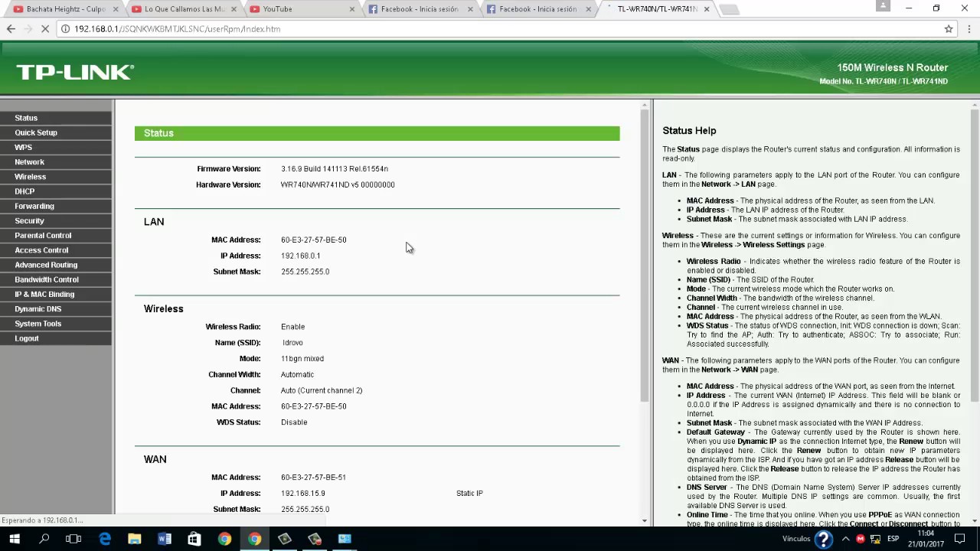Click the status page vertical scrollbar

[645, 312]
